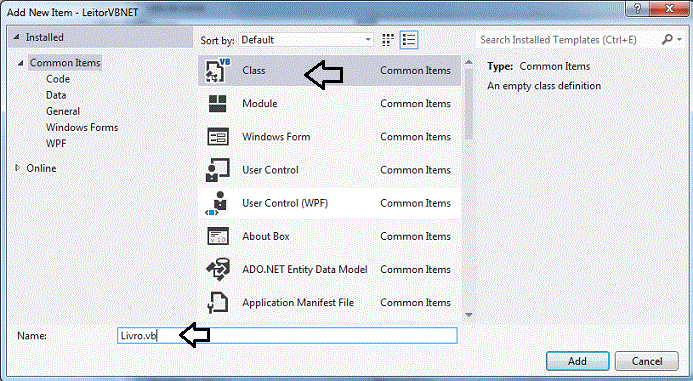Open the Sort by Default dropdown
The width and height of the screenshot is (693, 381).
(306, 40)
